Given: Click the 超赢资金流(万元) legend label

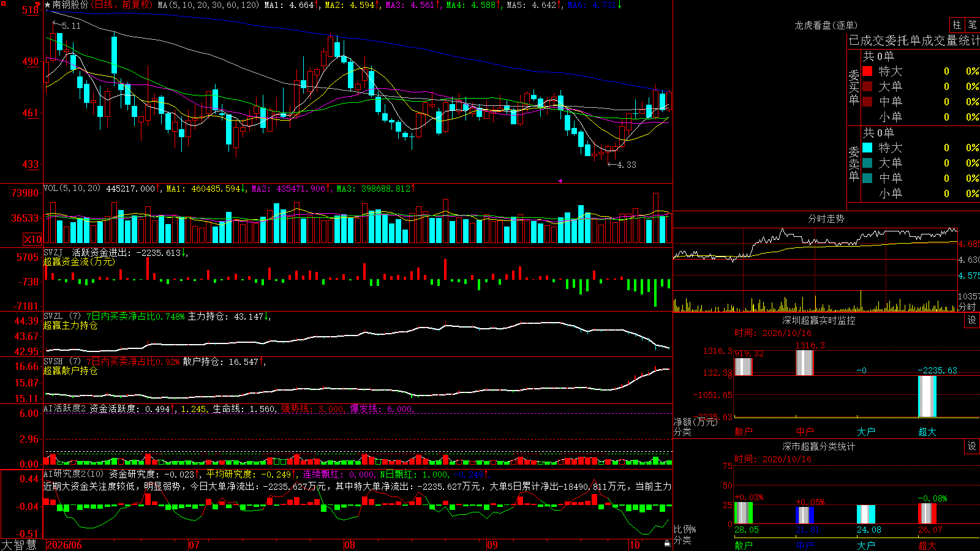Looking at the screenshot, I should point(79,261).
